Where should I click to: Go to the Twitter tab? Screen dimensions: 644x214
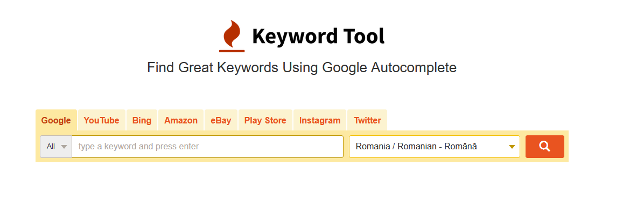367,121
